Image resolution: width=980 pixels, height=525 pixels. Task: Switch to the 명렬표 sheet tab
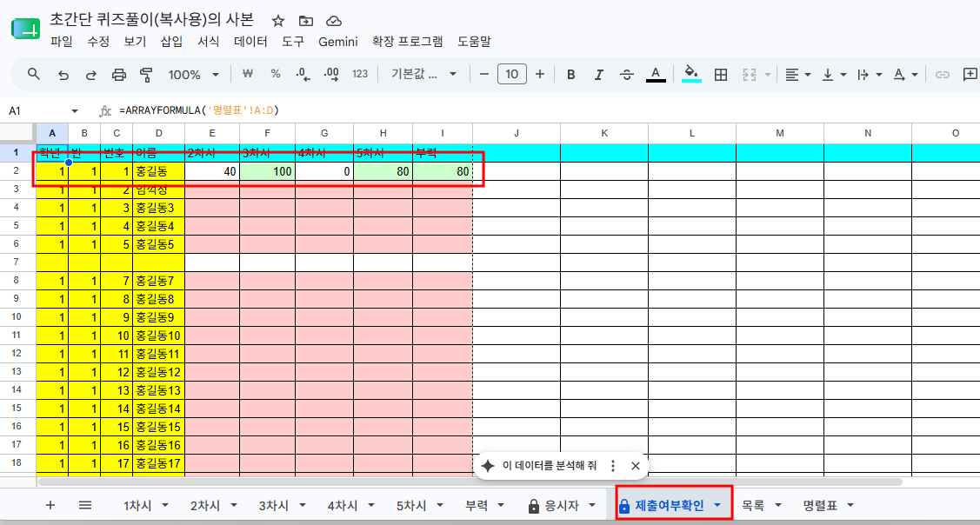click(820, 506)
